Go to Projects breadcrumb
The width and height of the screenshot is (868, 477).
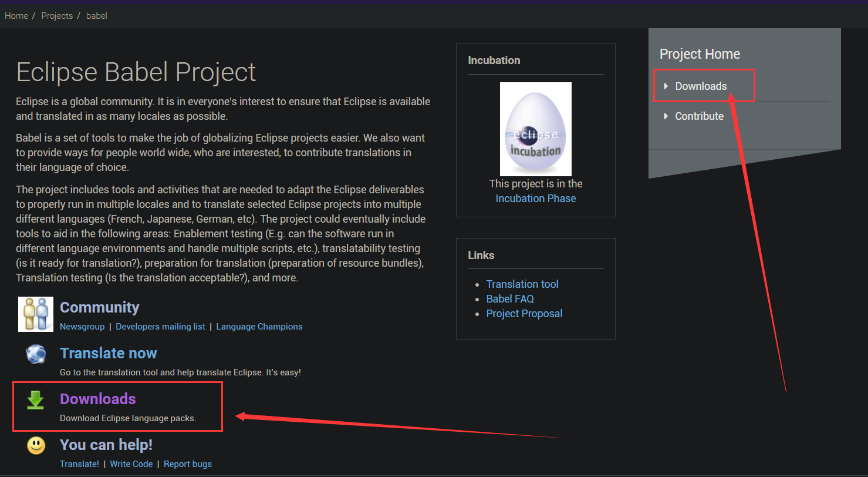(57, 16)
